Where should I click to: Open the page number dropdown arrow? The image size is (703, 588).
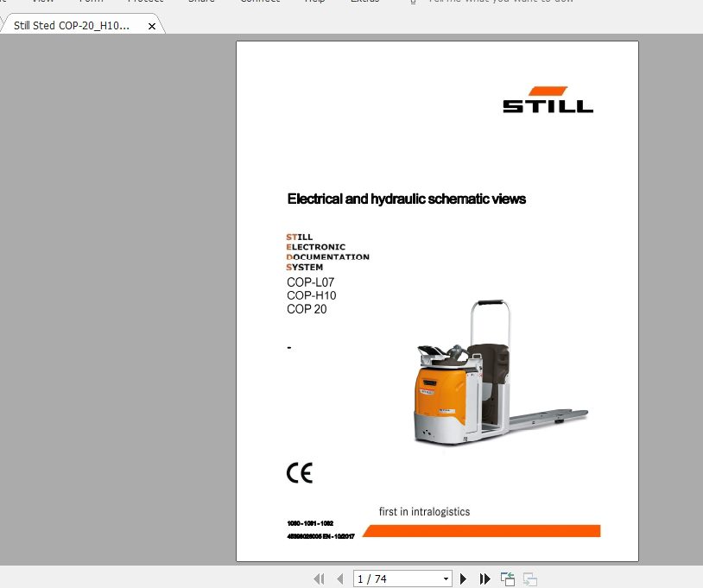click(x=446, y=579)
